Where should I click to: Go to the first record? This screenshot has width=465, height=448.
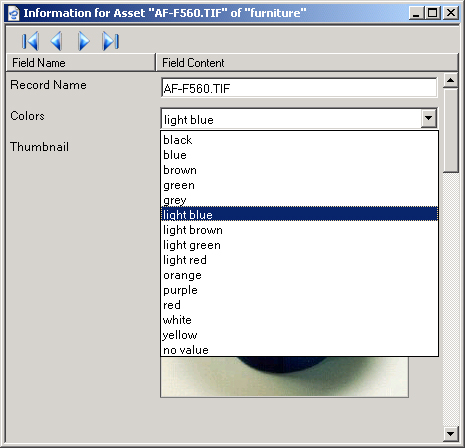30,41
